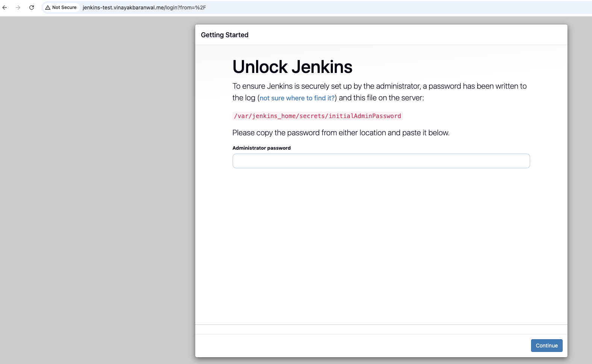Click the initialAdminPassword file path text

pyautogui.click(x=317, y=116)
